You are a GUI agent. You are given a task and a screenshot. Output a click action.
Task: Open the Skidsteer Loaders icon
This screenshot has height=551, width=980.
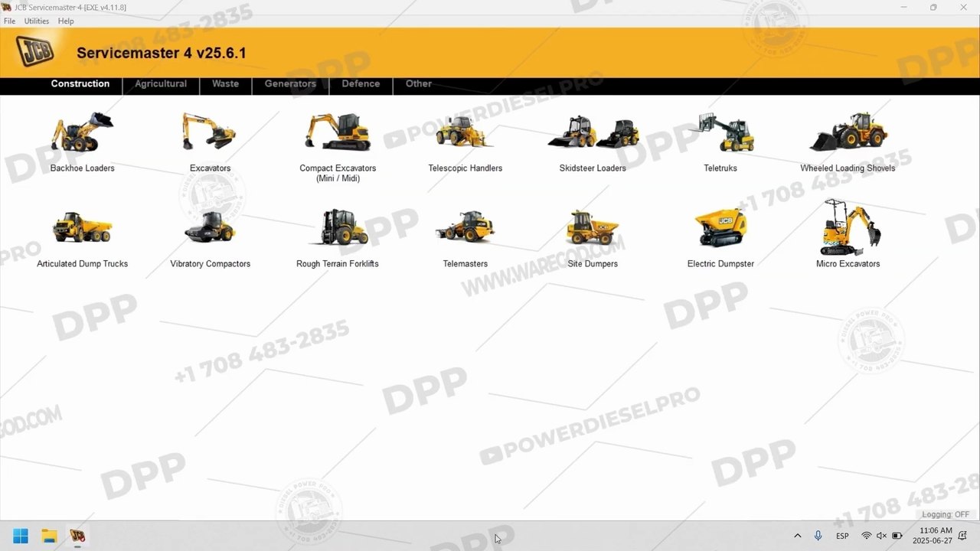pos(593,132)
